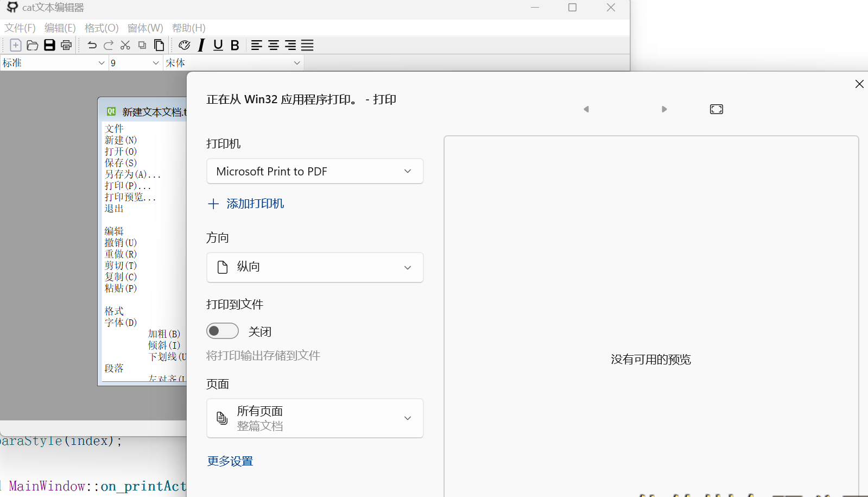868x497 pixels.
Task: Click the 退出 line in the document
Action: [x=114, y=209]
